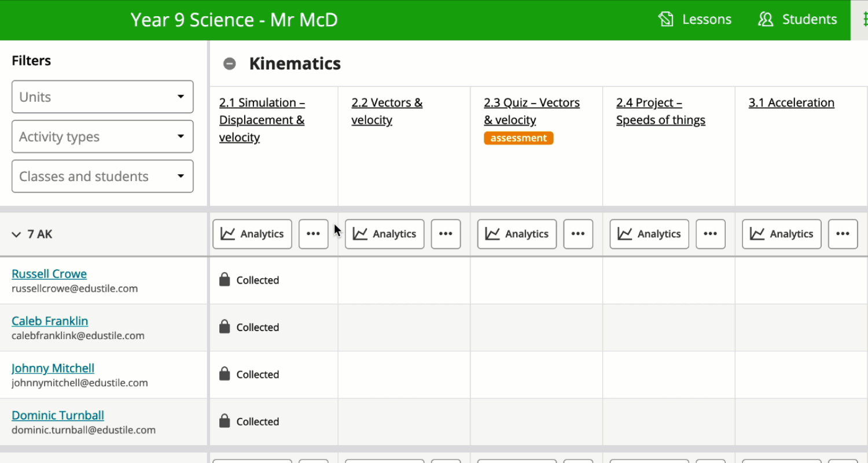Open Analytics for 2.1 Simulation activity

[x=252, y=234]
